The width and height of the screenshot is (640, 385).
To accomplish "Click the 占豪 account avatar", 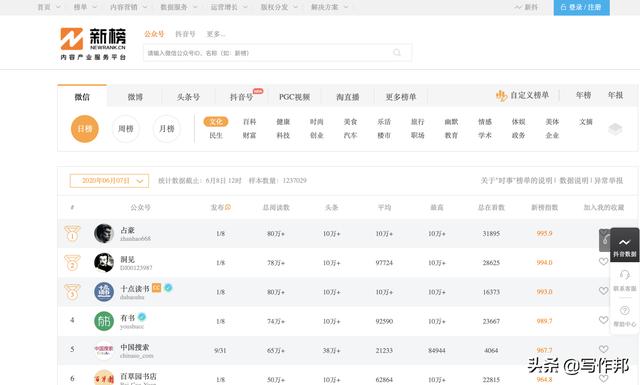I will pyautogui.click(x=104, y=234).
